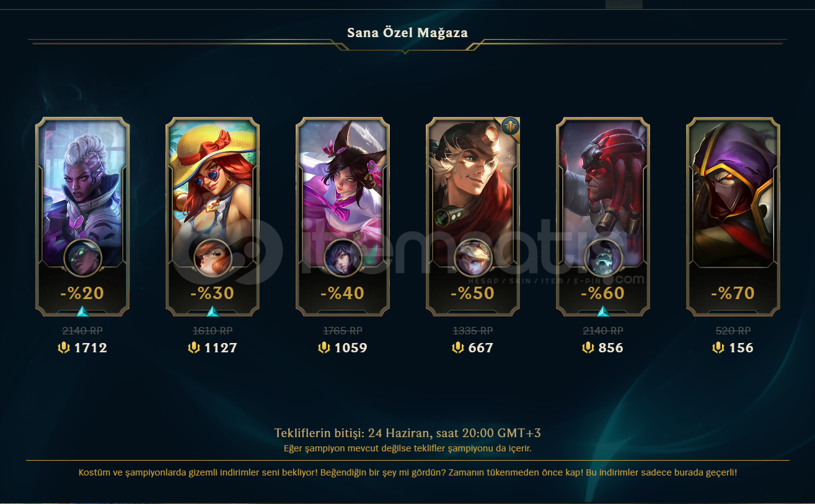Click the Sana Özel Mağaza header title

coord(407,32)
